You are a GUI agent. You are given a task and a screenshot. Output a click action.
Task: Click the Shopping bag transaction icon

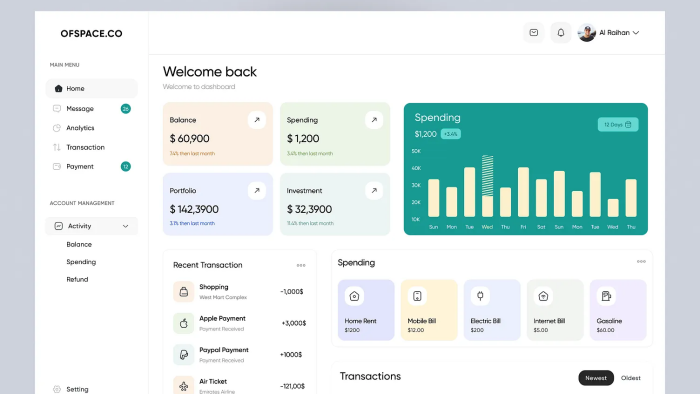[183, 292]
